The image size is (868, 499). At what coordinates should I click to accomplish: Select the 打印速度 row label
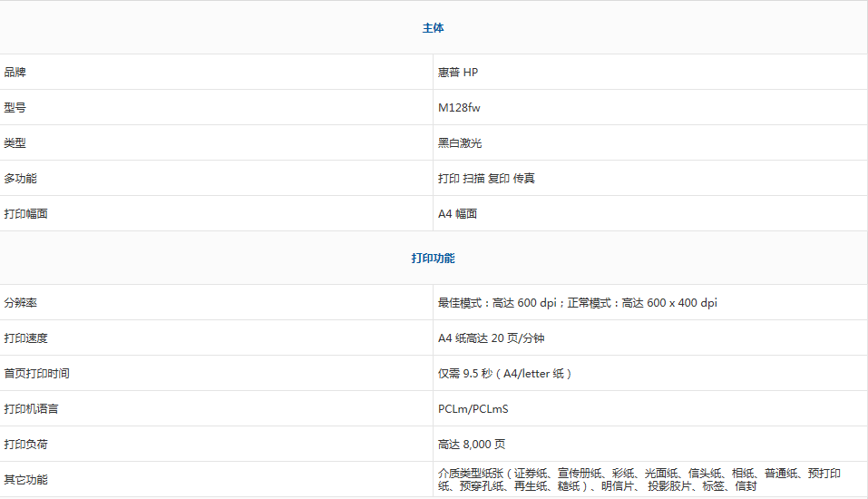[26, 338]
